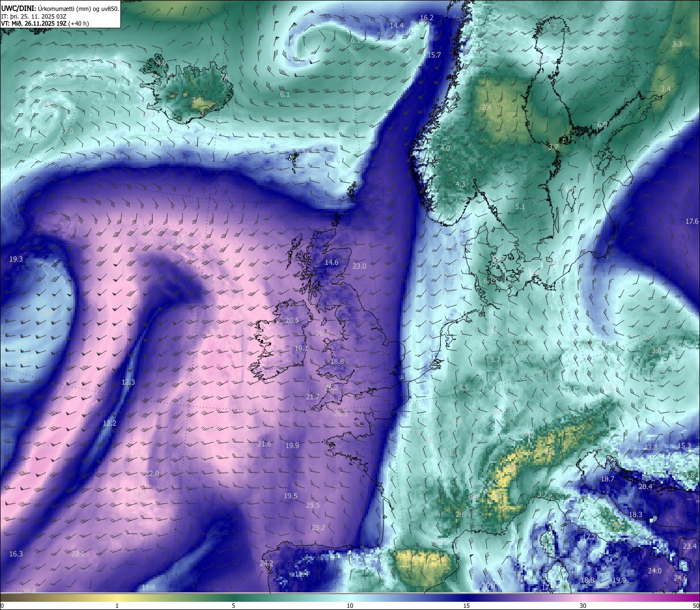The height and width of the screenshot is (610, 700).
Task: Click the map value '21.7'
Action: point(313,397)
